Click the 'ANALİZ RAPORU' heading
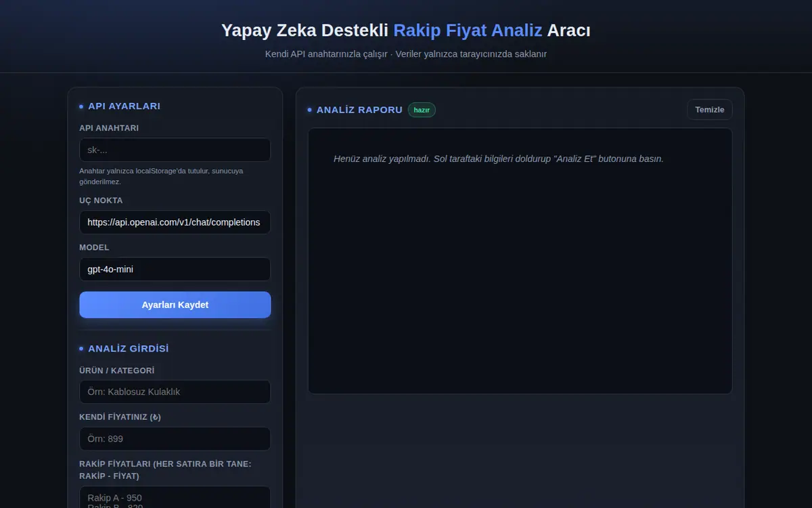Viewport: 812px width, 508px height. (x=359, y=110)
